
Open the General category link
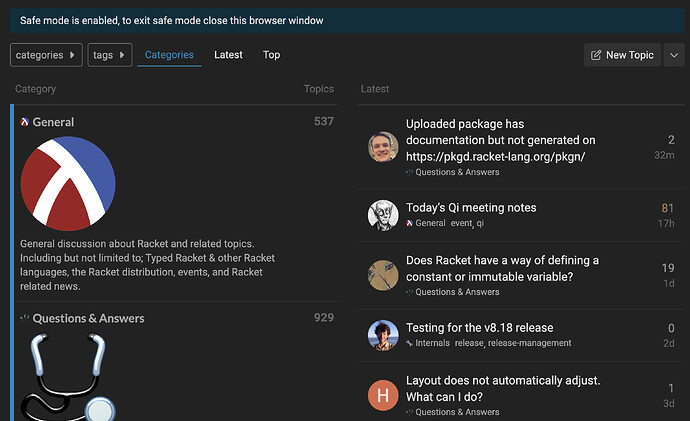pos(53,122)
